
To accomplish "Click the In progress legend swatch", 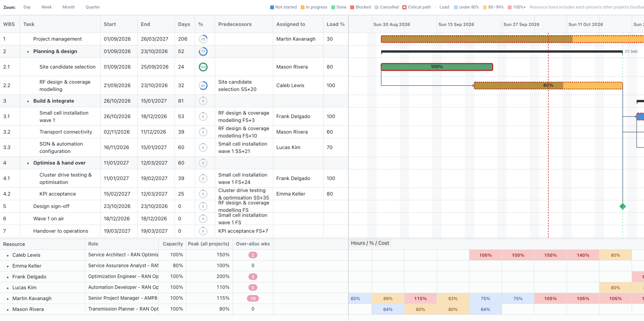I will [x=303, y=7].
